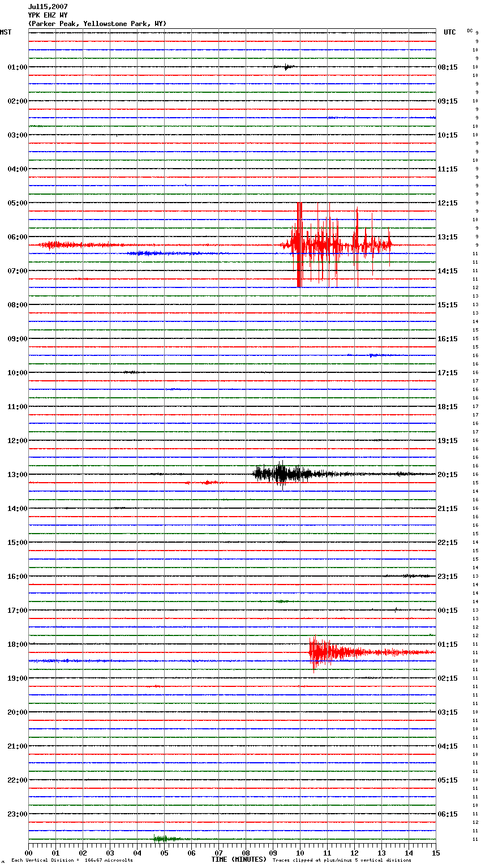
Task: Select the 03:00 MST time label
Action: click(18, 135)
